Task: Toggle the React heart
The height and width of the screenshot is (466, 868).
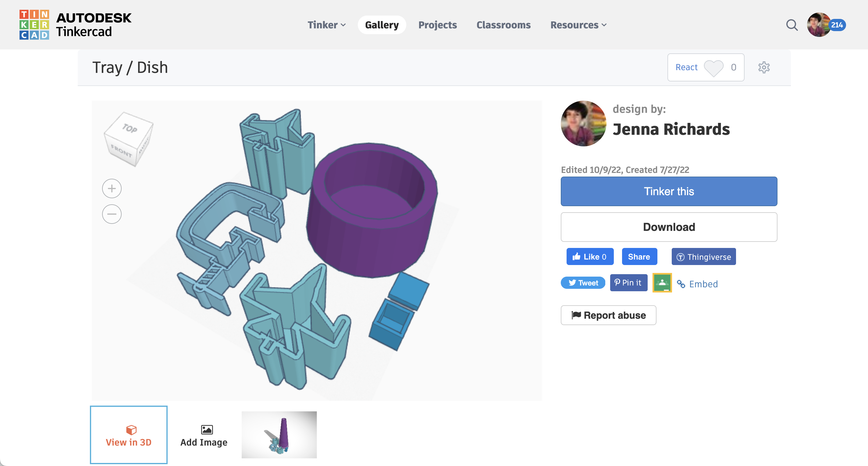Action: click(x=713, y=67)
